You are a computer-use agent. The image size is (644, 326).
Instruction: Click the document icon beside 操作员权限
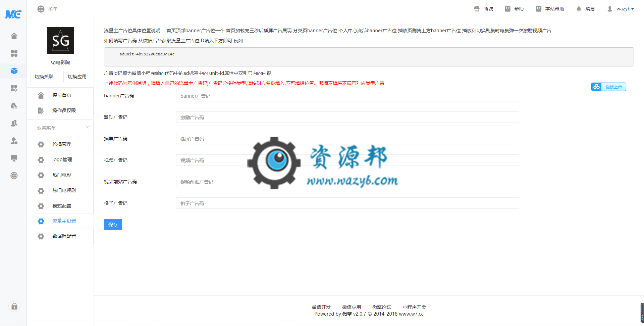tap(41, 111)
